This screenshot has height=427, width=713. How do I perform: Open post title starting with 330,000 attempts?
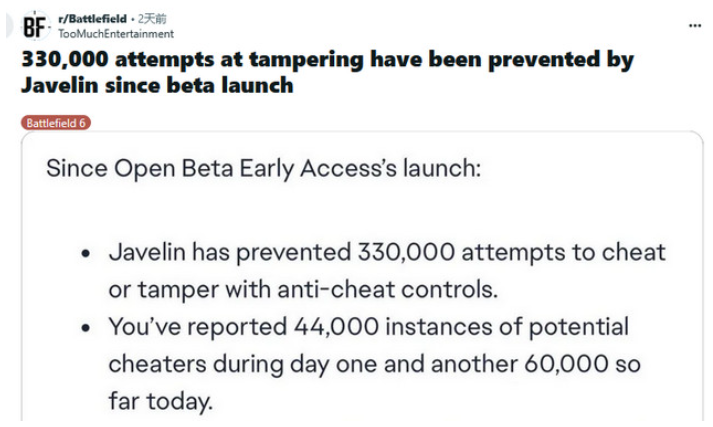coord(327,72)
